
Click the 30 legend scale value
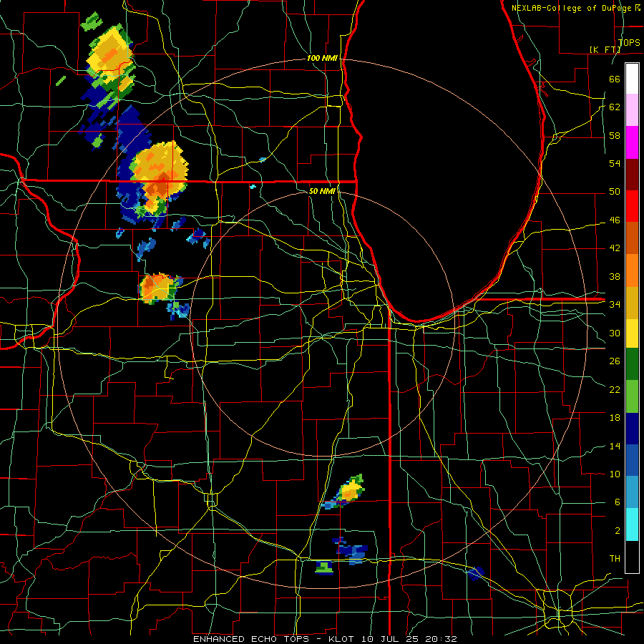[615, 333]
